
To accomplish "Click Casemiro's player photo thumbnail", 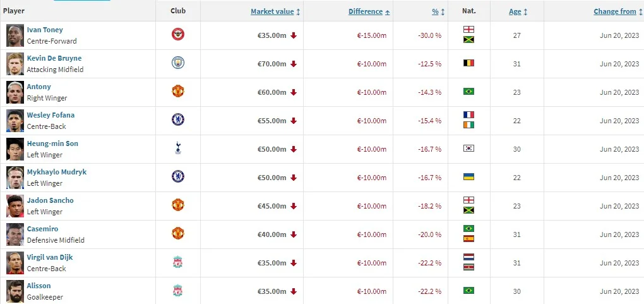I will point(15,234).
